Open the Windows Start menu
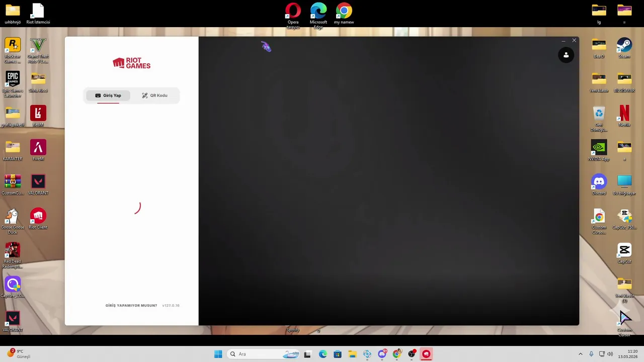 point(218,354)
